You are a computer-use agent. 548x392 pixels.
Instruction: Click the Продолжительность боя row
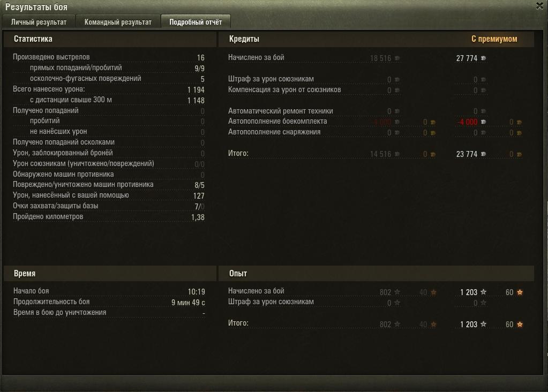click(x=109, y=302)
